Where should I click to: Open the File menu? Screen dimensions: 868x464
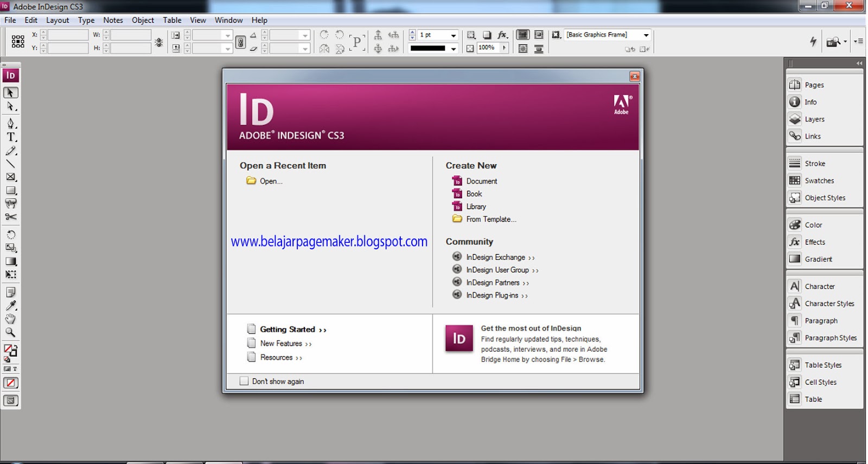(10, 20)
